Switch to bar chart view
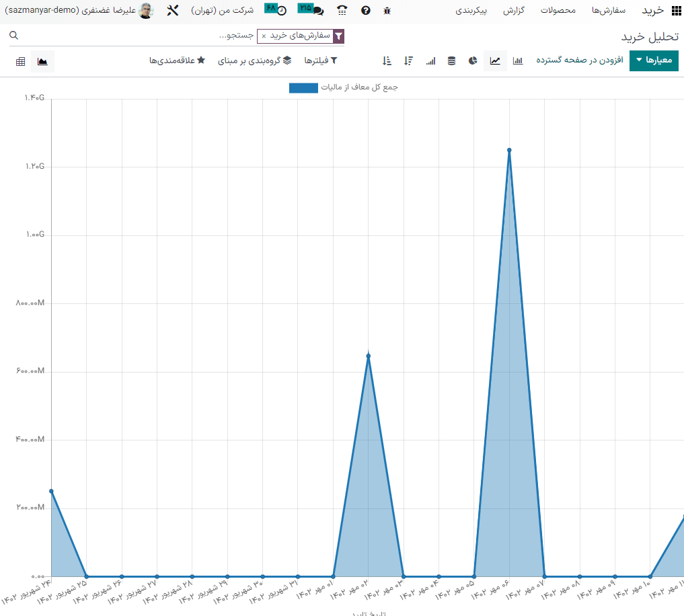Screen dimensions: 684x616 518,61
